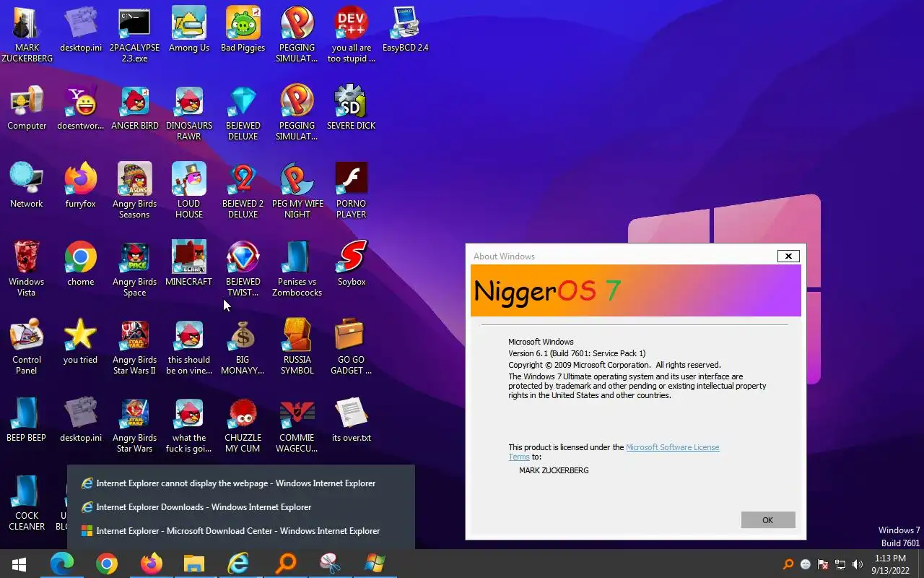Switch to 'Microsoft Download Center' Internet Explorer window
Viewport: 924px width, 578px height.
[241, 531]
